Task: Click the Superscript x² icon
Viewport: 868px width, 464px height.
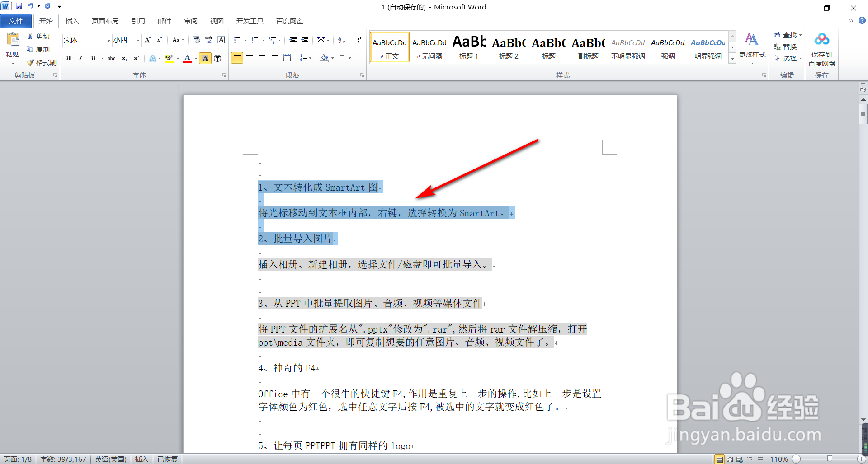Action: pos(136,58)
